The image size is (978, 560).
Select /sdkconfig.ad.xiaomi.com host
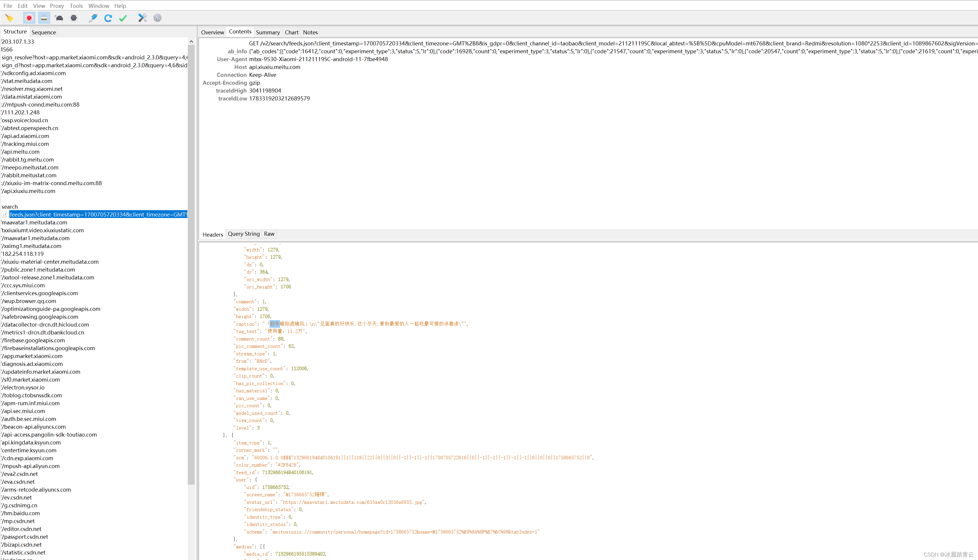[33, 73]
